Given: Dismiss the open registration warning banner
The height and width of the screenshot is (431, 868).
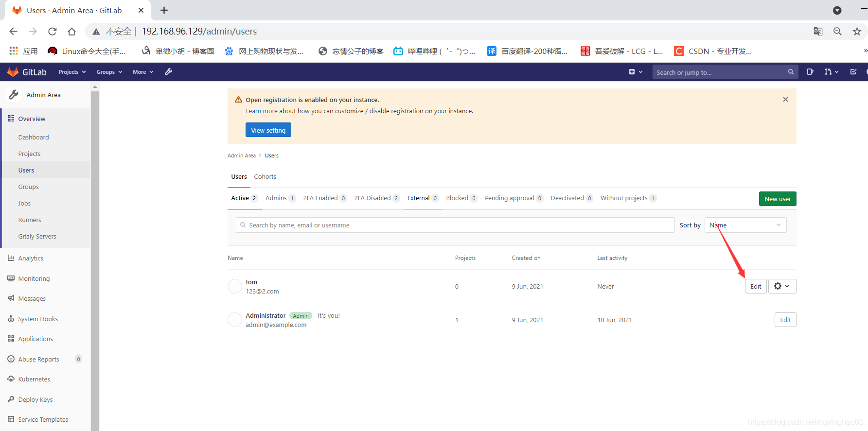Looking at the screenshot, I should [785, 100].
